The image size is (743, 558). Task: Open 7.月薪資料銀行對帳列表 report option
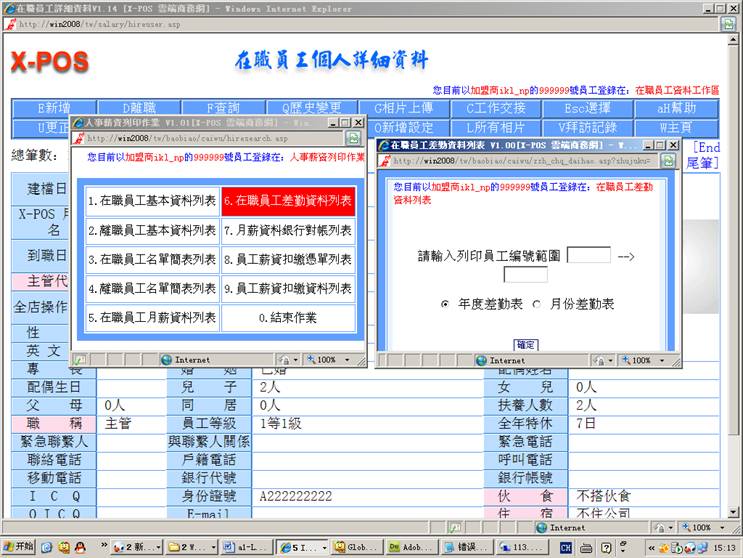pyautogui.click(x=288, y=231)
